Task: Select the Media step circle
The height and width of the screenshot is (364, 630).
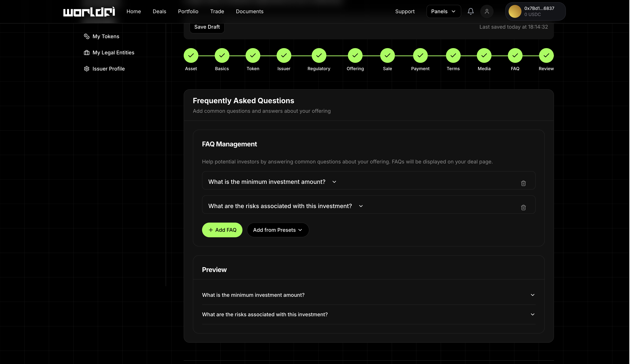Action: (x=484, y=55)
